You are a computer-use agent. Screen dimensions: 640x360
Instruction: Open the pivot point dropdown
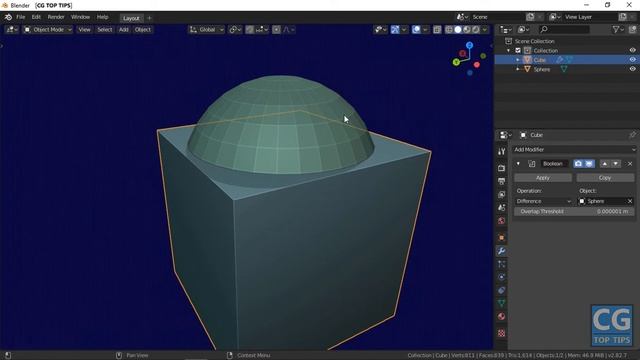click(235, 30)
